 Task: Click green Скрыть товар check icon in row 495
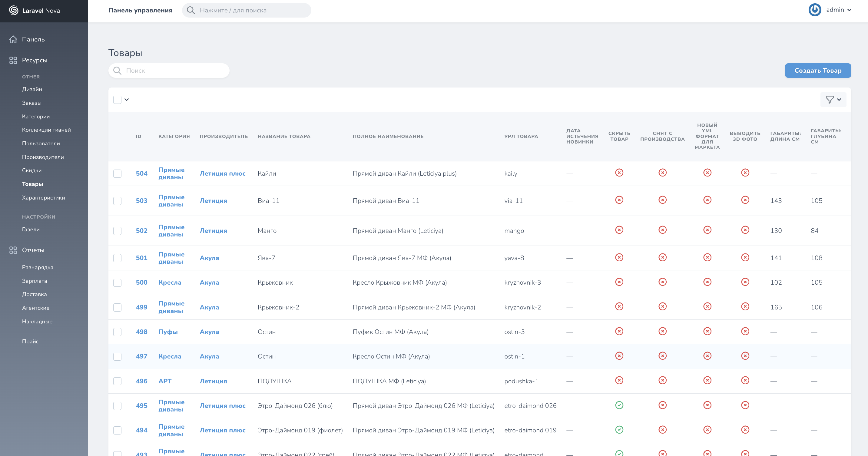[619, 405]
